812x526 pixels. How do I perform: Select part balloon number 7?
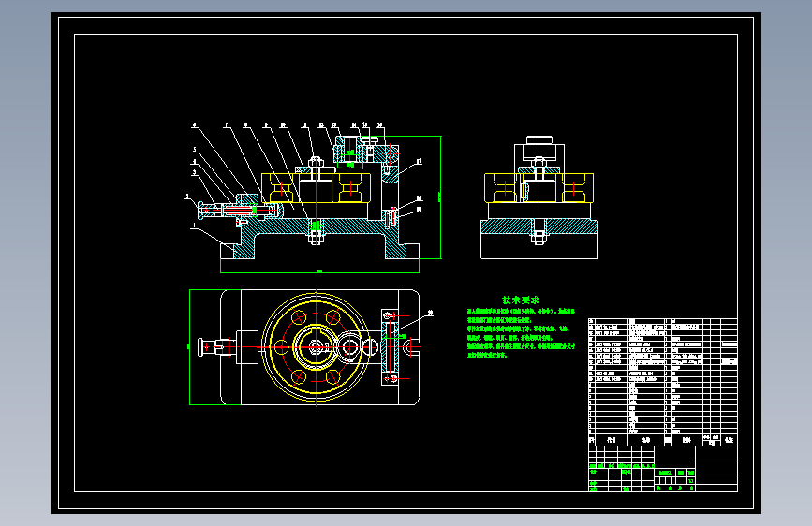click(226, 124)
